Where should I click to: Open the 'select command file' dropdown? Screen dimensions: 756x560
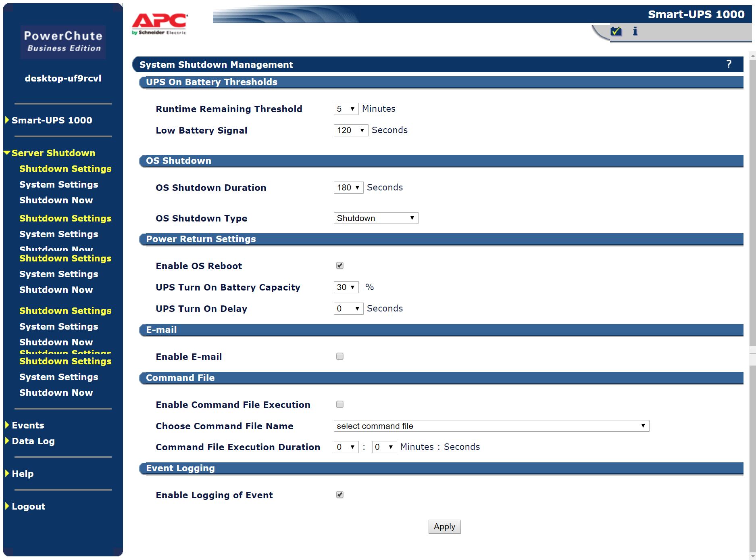(x=492, y=426)
